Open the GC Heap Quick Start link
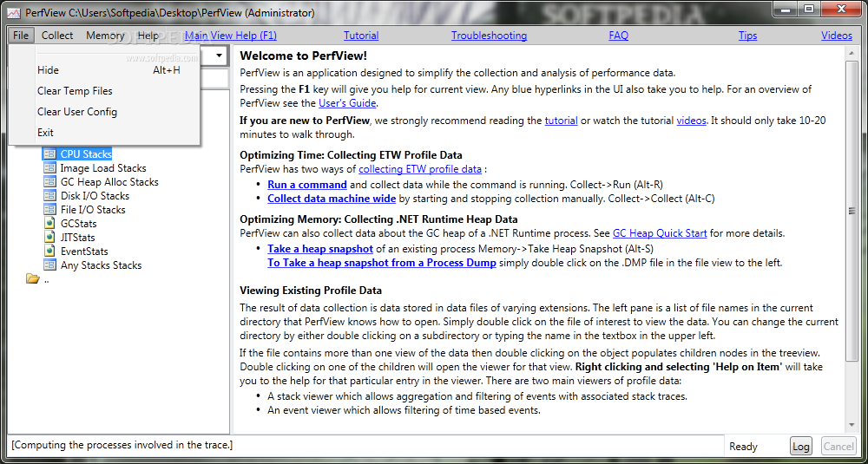The image size is (868, 464). pos(660,232)
